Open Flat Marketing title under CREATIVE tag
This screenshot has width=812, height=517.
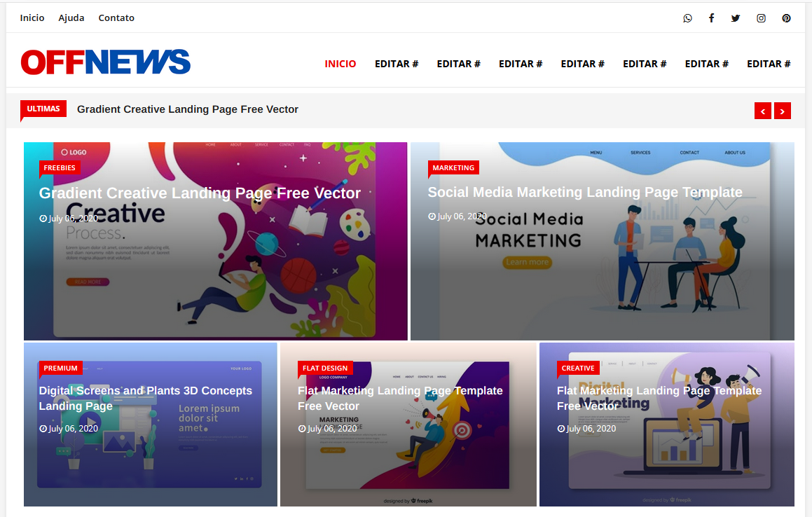(659, 399)
